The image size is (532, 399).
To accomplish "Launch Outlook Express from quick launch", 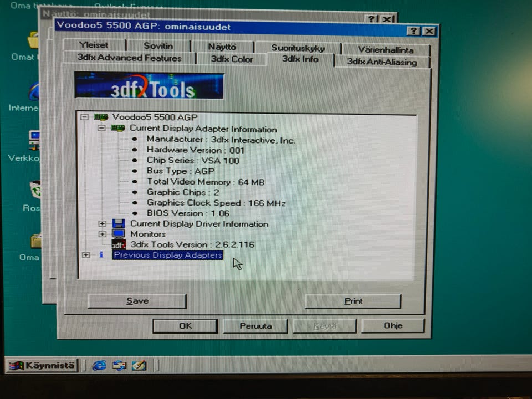I will coord(119,365).
